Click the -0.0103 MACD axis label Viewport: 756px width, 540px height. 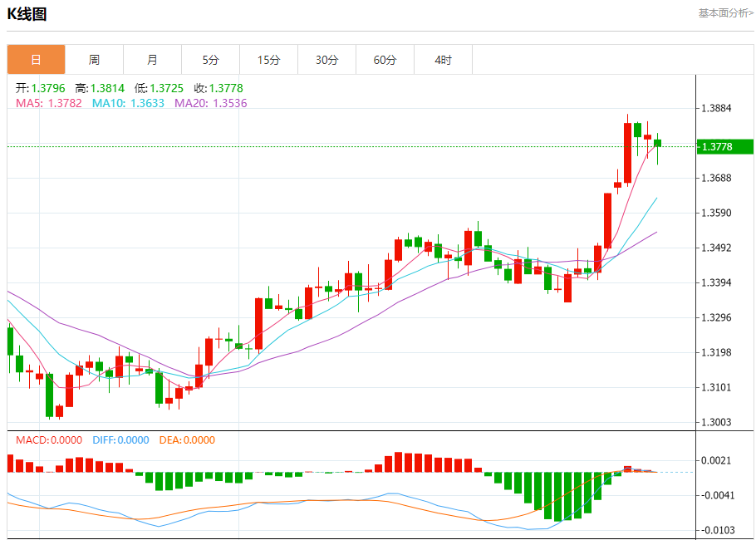tap(717, 530)
